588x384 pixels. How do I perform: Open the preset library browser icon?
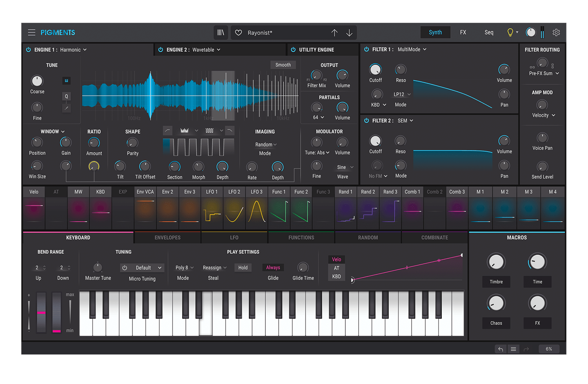[221, 33]
